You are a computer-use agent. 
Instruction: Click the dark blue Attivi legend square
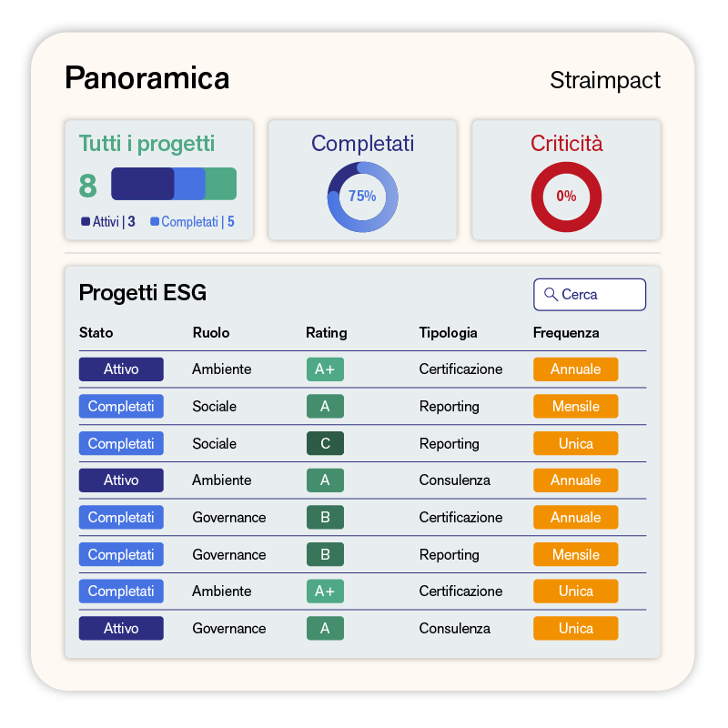[86, 221]
